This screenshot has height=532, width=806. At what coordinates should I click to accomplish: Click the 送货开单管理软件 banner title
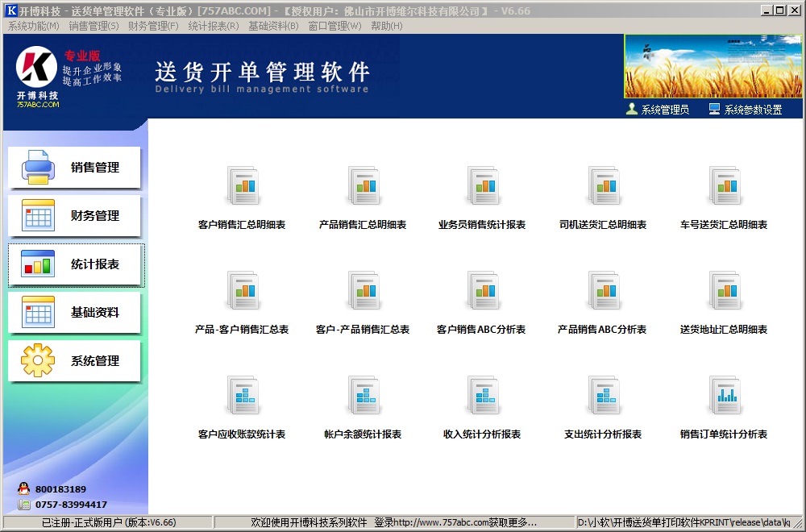[x=262, y=72]
